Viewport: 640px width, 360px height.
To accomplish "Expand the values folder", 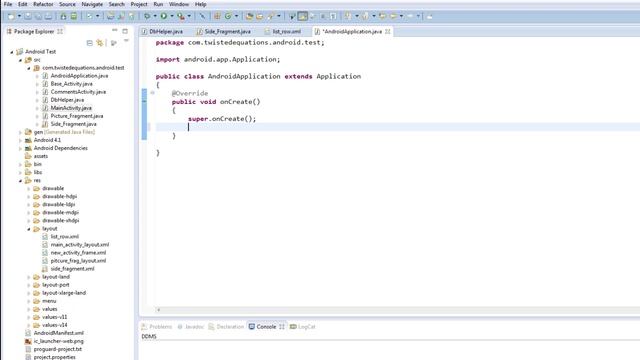I will click(x=29, y=309).
